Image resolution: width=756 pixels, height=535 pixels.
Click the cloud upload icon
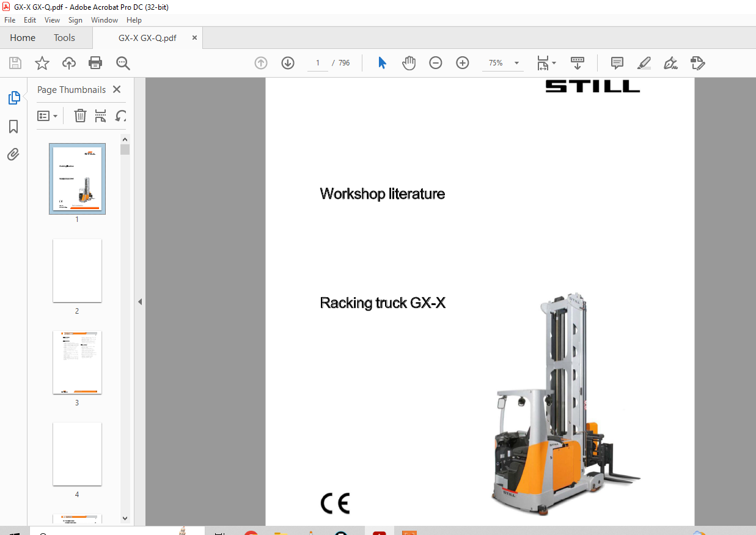pos(69,63)
